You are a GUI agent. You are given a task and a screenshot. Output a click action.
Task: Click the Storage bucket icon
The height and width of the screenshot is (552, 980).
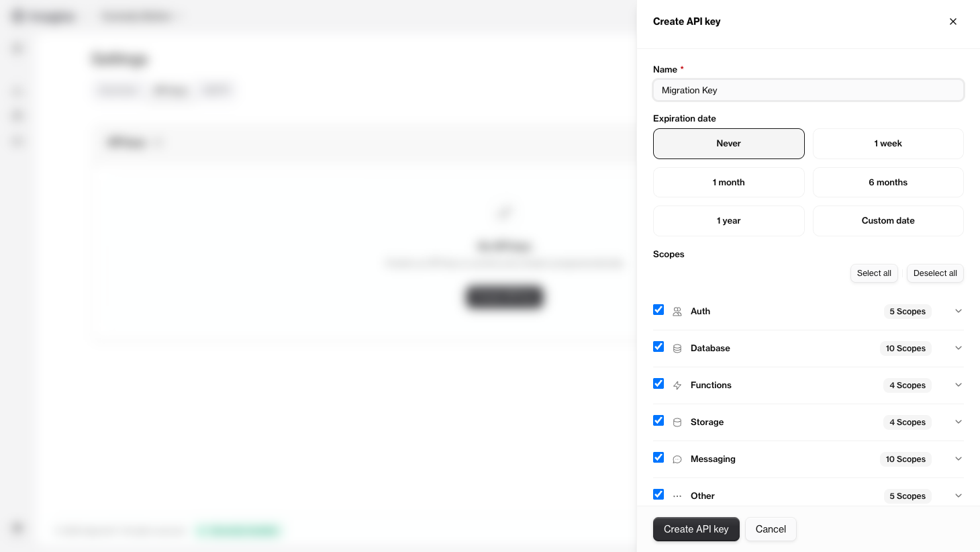[677, 422]
